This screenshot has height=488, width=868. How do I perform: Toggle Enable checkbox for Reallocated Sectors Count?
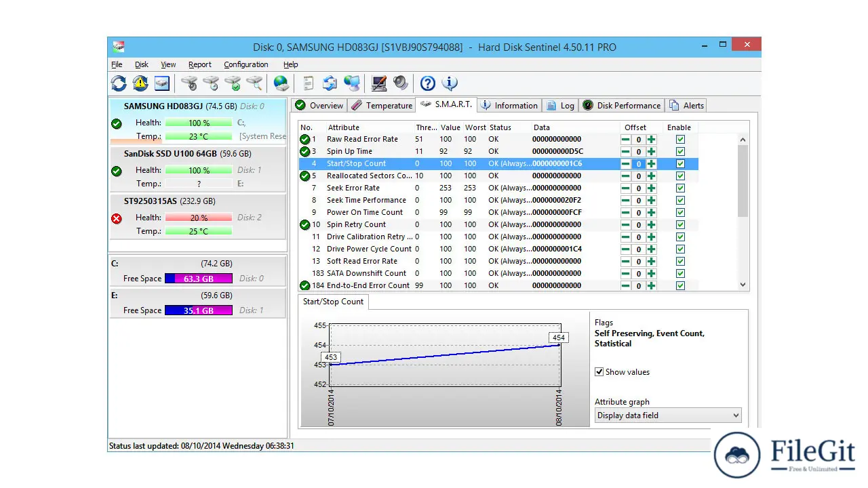(680, 176)
